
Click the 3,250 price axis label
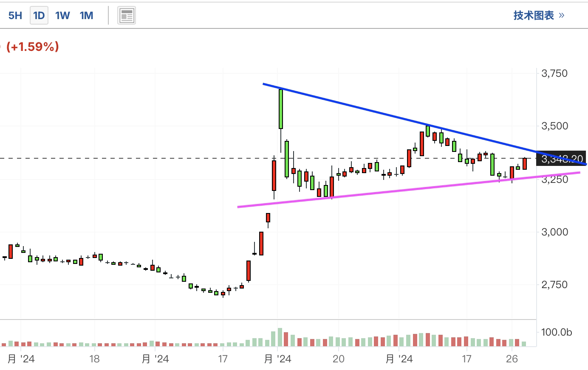(554, 179)
